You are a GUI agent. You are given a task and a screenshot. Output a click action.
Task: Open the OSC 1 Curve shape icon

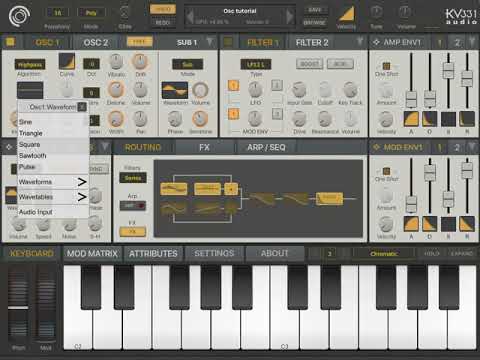coord(67,61)
